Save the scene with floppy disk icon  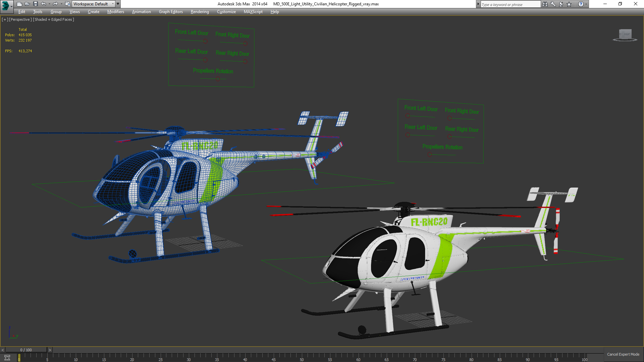35,4
